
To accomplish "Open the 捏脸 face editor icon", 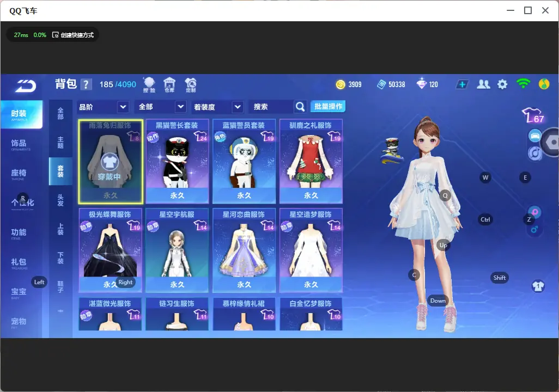I will tap(149, 85).
